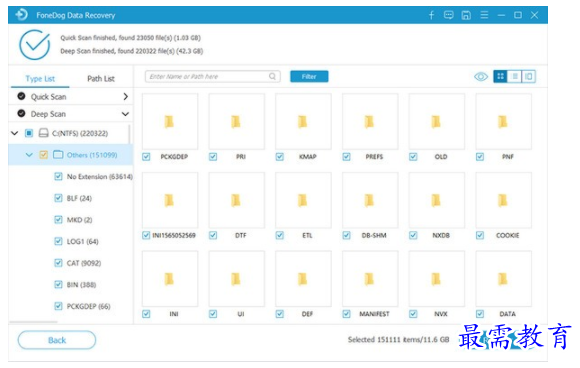580x368 pixels.
Task: Open the PRI folder thumbnail
Action: coord(236,121)
